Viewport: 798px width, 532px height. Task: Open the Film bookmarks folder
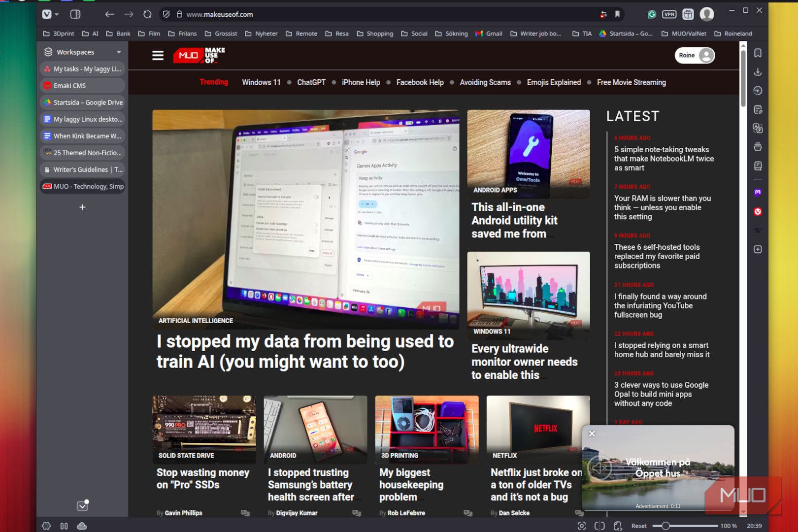click(x=149, y=33)
